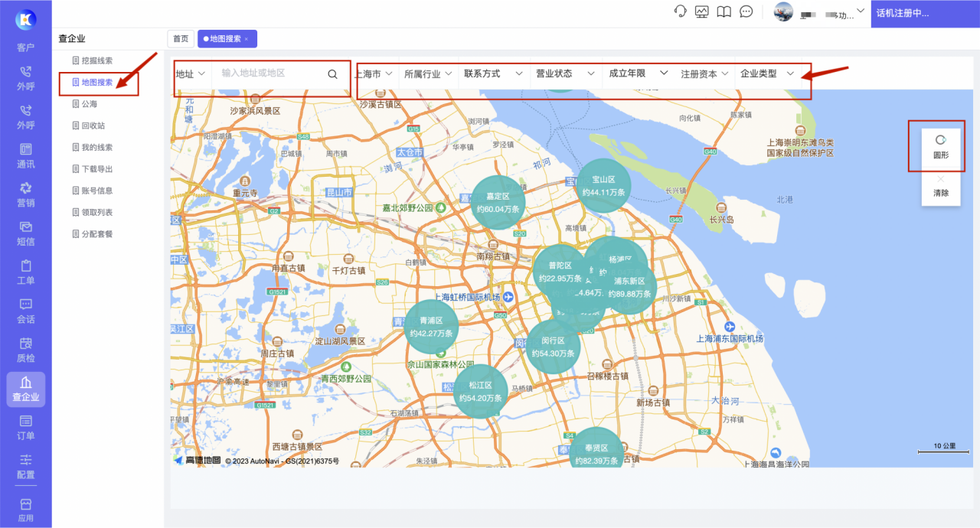Open the book documentation icon
Screen dimensions: 980x528
point(724,11)
